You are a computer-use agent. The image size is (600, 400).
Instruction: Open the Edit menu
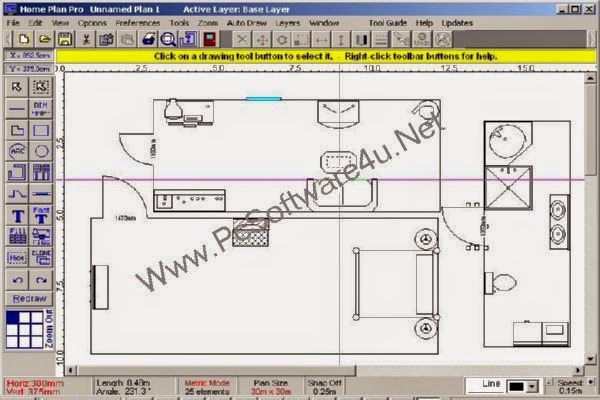[35, 23]
